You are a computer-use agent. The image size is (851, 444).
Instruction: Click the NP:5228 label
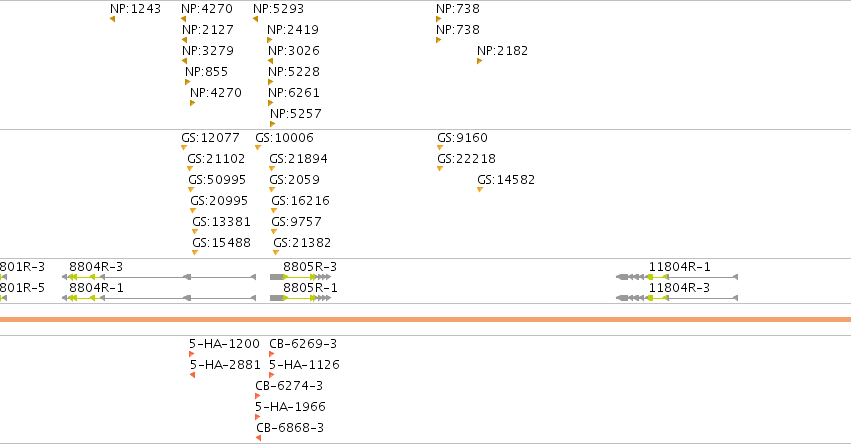(294, 72)
